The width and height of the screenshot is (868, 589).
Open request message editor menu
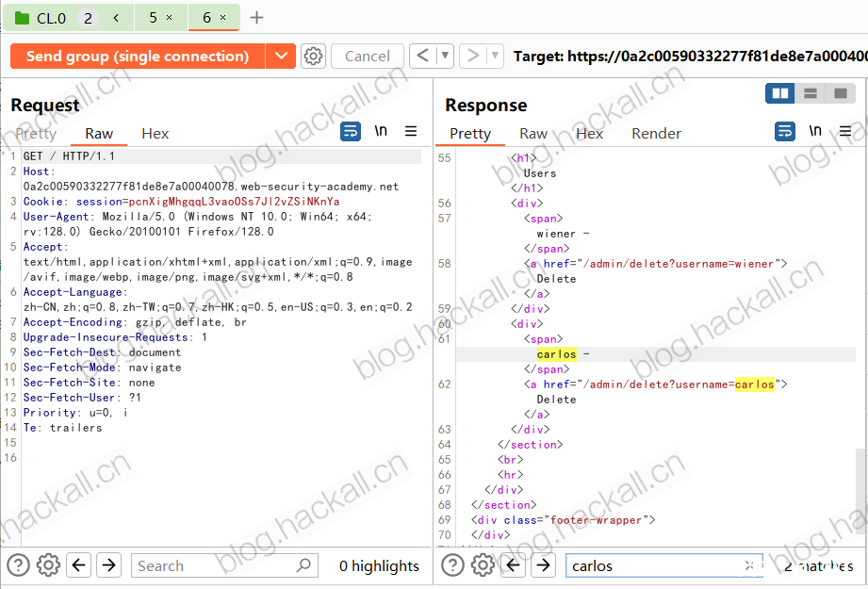tap(411, 131)
